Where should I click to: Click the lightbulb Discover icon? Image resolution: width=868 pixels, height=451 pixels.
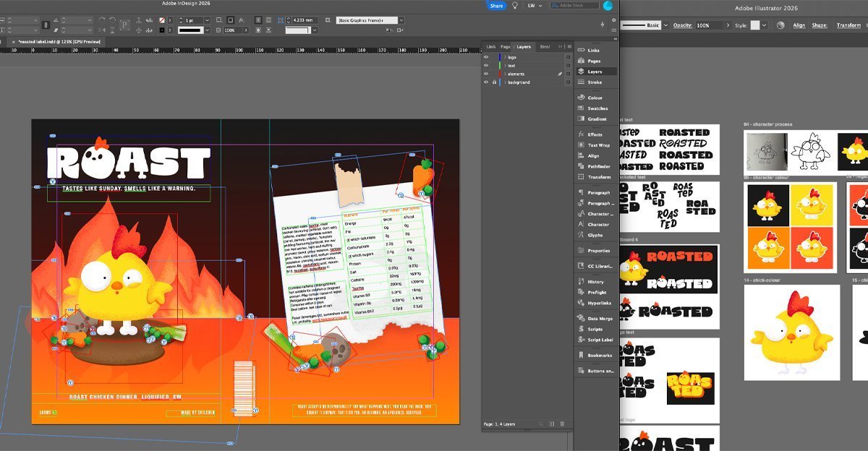point(515,6)
